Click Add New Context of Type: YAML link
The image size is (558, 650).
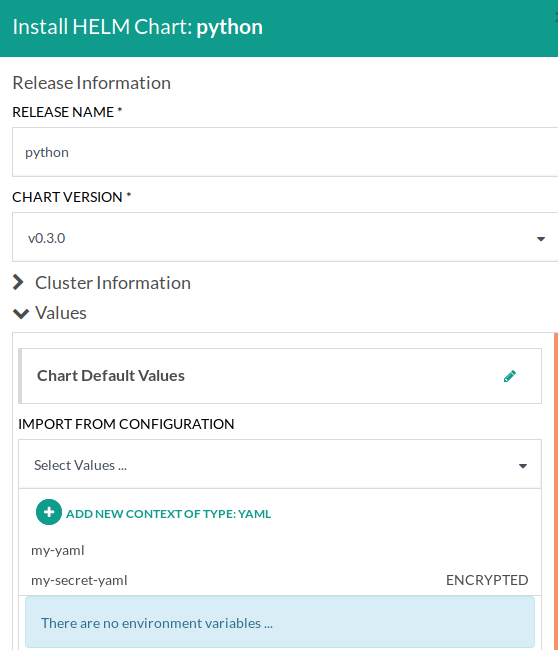point(168,514)
